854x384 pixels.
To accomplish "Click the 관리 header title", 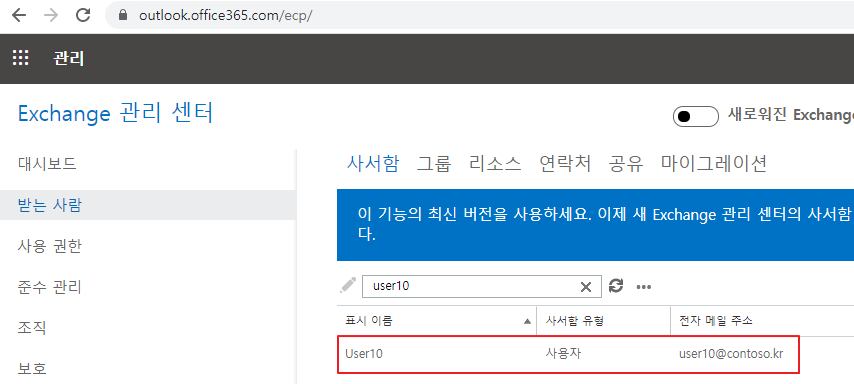I will click(x=69, y=58).
